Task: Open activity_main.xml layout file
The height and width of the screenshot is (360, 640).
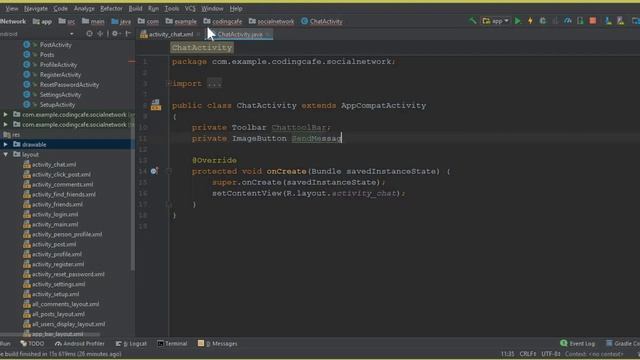Action: point(55,224)
